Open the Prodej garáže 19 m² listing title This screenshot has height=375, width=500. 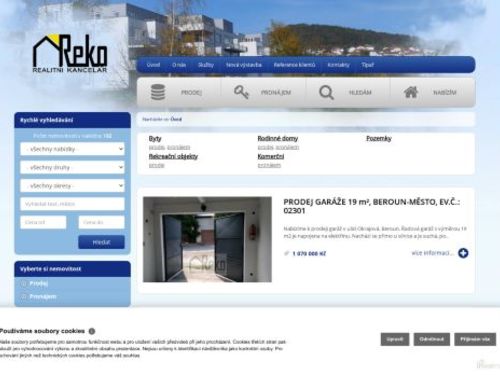pyautogui.click(x=371, y=206)
